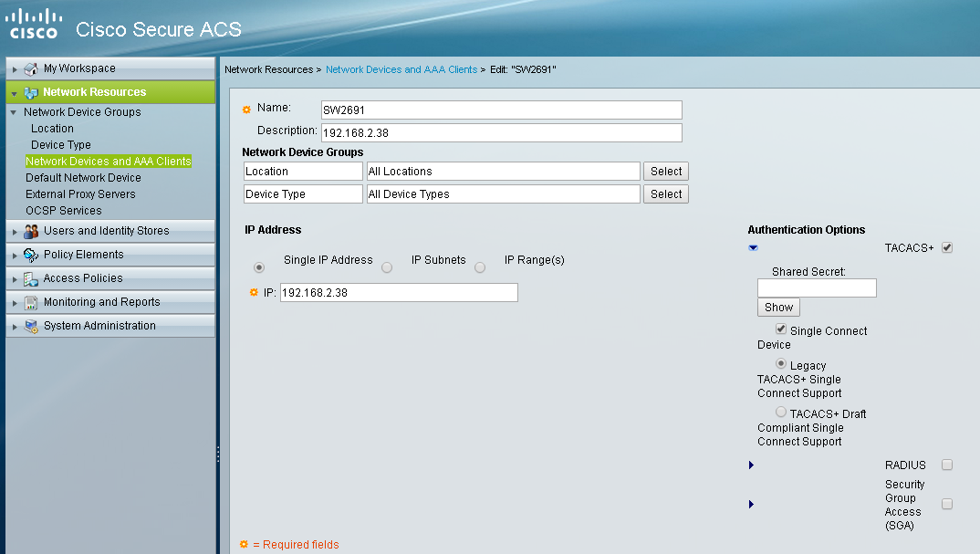Open Location under Network Device Groups
Screen dimensions: 980x554
[53, 128]
